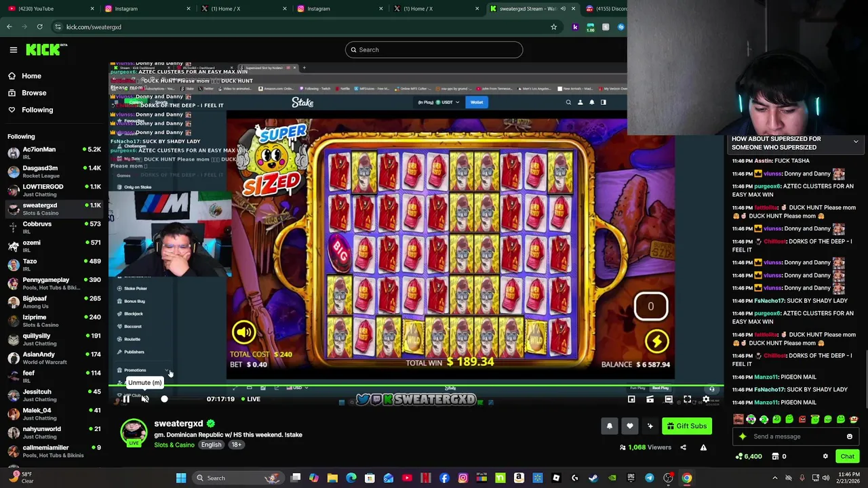Open Pennygameplay channel in sidebar
868x488 pixels.
point(54,283)
